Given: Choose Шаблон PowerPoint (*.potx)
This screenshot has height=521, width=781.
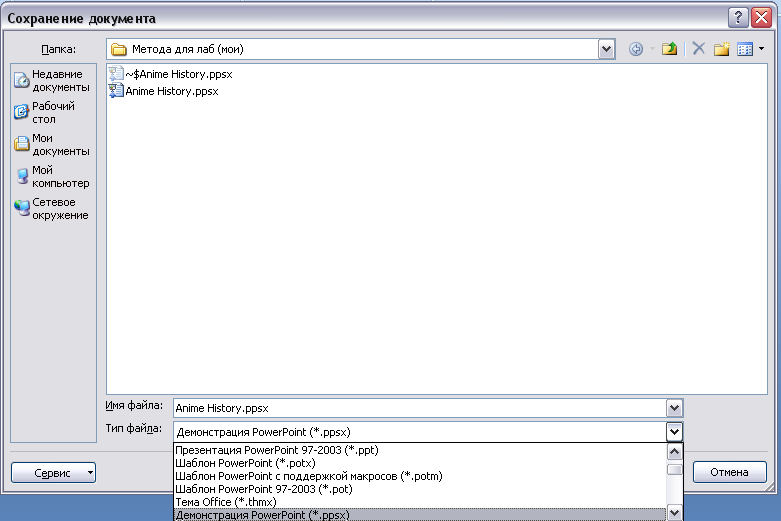Looking at the screenshot, I should 420,463.
